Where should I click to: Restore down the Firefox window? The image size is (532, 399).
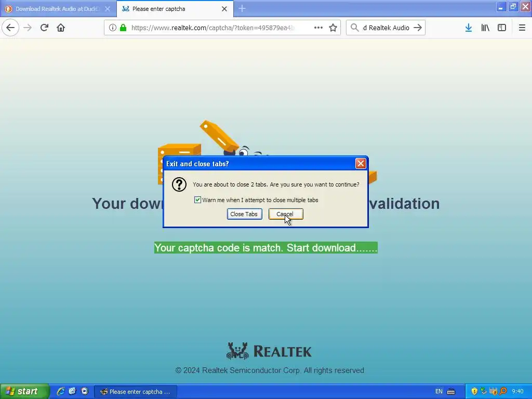coord(513,7)
